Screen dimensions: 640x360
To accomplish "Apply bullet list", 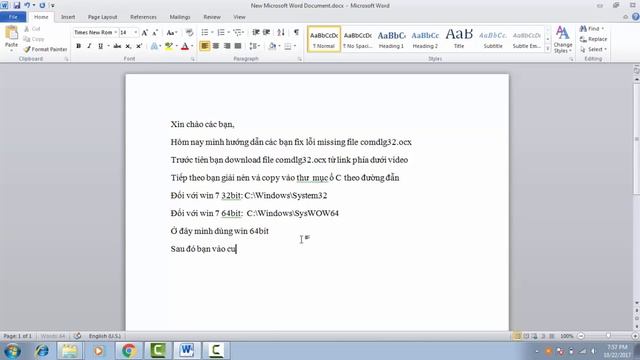I will (x=204, y=32).
